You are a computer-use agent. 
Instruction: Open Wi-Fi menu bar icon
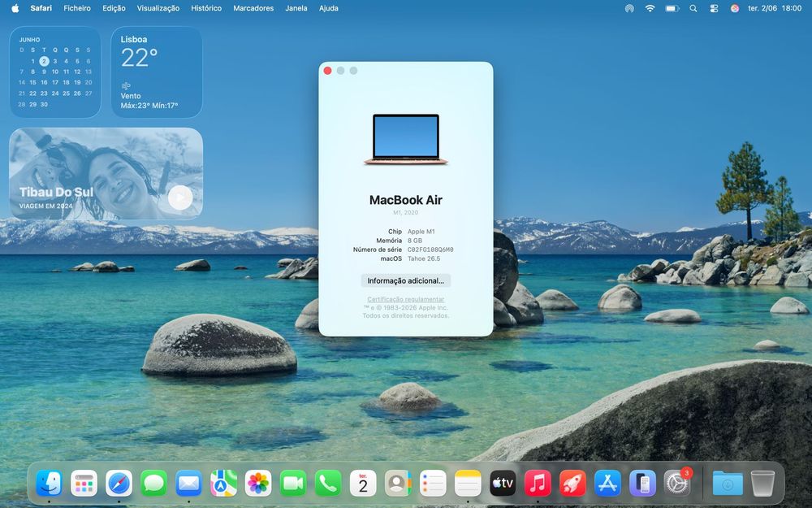click(x=650, y=8)
